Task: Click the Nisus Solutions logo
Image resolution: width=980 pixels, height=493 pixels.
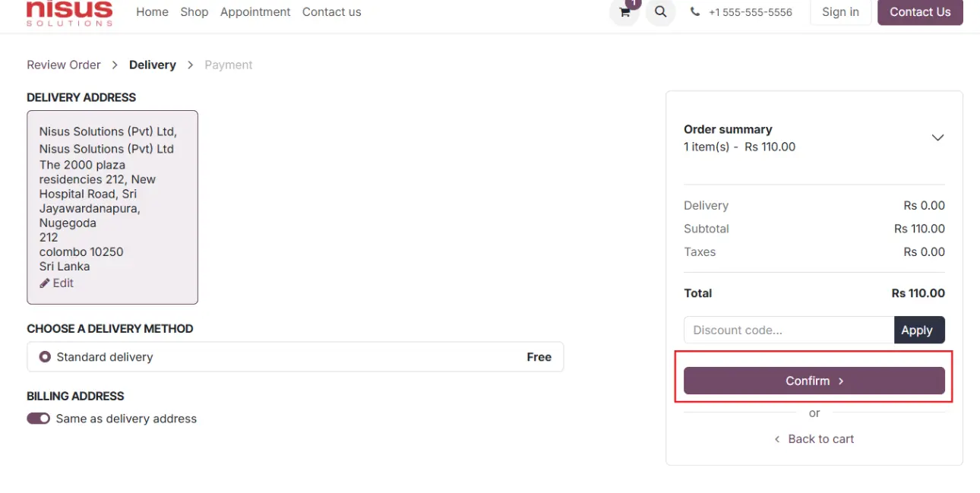Action: pyautogui.click(x=69, y=12)
